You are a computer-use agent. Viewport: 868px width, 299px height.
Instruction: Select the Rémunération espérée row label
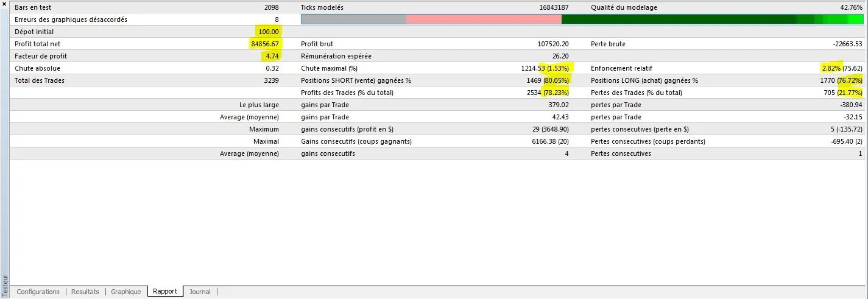pos(336,56)
